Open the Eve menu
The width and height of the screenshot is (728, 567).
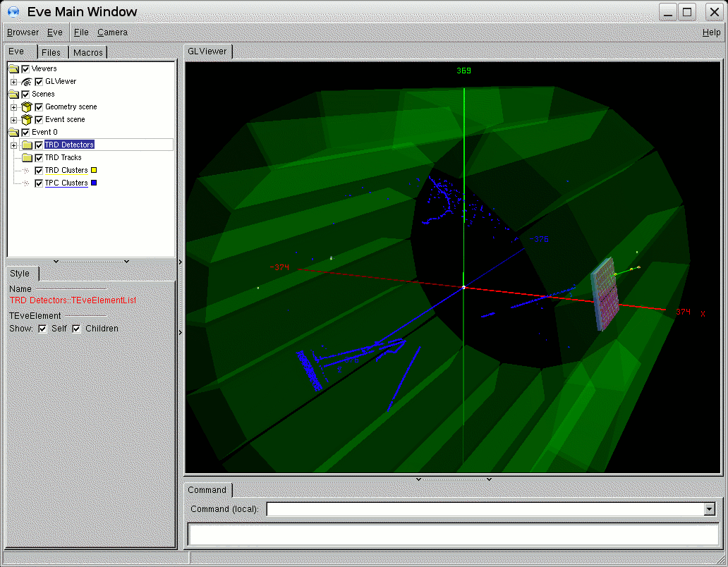pos(55,32)
